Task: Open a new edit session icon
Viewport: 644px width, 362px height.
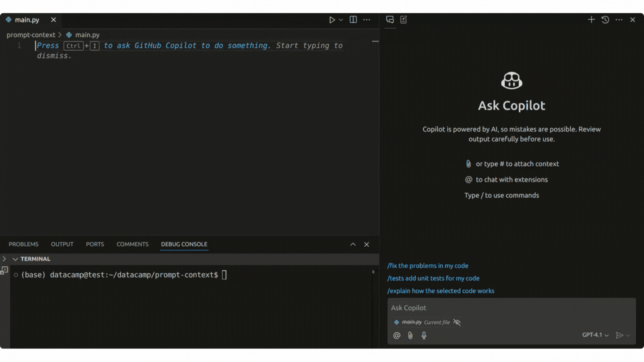Action: (403, 19)
